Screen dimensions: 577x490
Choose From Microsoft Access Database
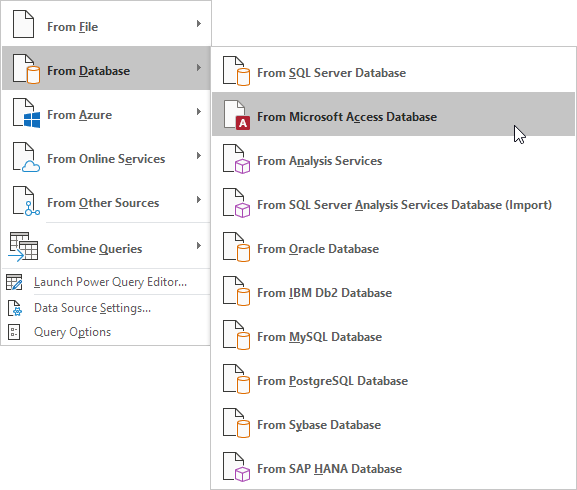pyautogui.click(x=393, y=114)
